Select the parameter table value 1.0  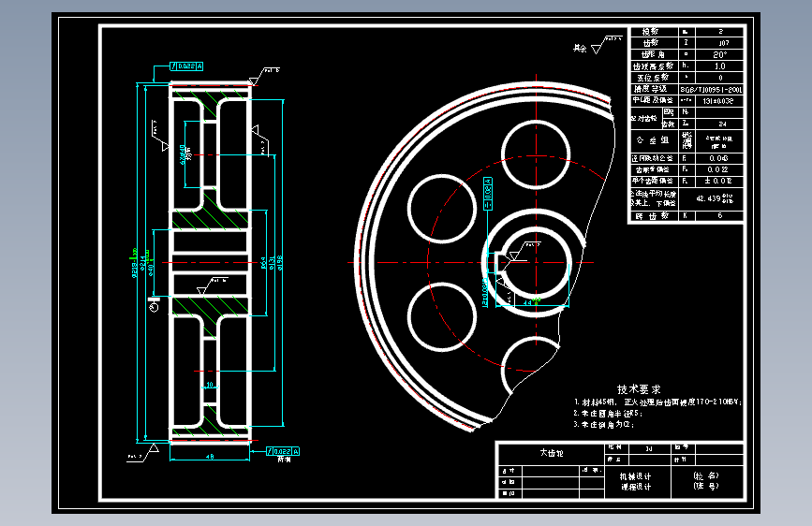click(x=719, y=66)
